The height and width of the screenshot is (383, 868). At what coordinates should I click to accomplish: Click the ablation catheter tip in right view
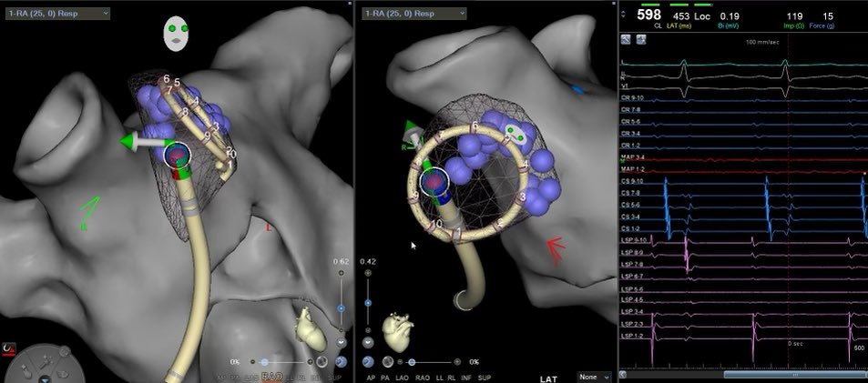coord(434,182)
